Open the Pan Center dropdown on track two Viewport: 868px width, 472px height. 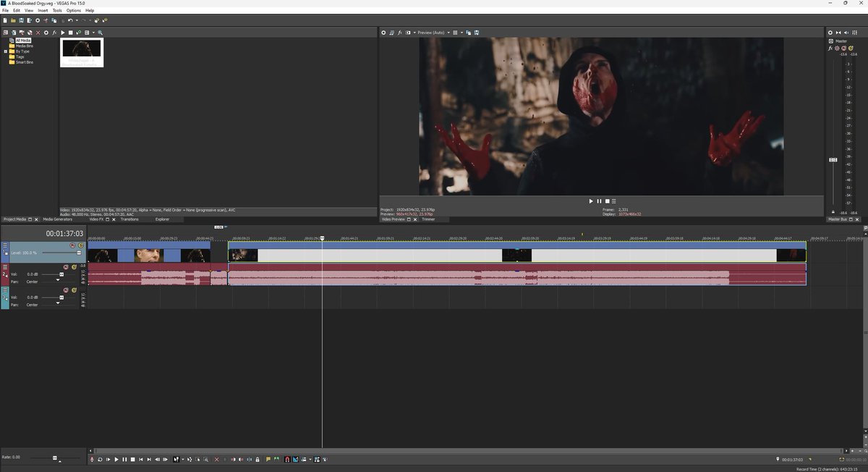click(x=58, y=279)
